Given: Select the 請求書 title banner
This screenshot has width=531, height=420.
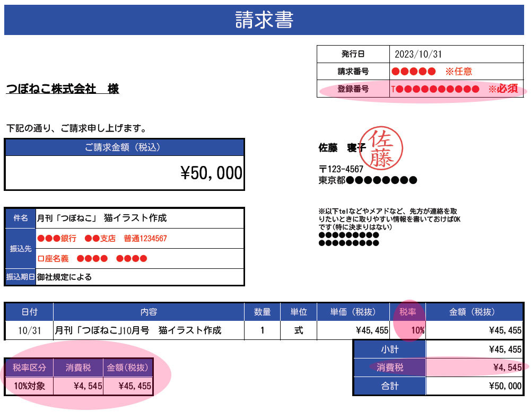Looking at the screenshot, I should click(x=264, y=20).
